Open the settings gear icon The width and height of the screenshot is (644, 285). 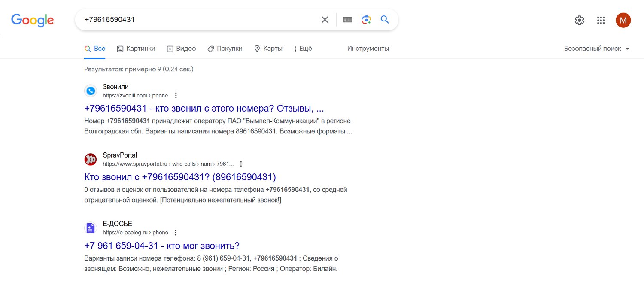[580, 20]
